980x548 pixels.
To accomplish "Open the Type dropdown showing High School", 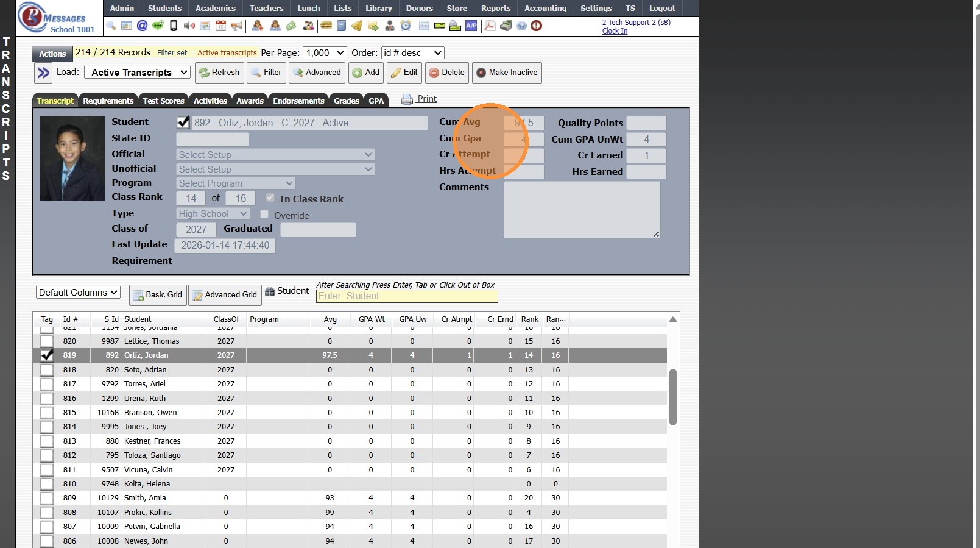I will click(213, 214).
